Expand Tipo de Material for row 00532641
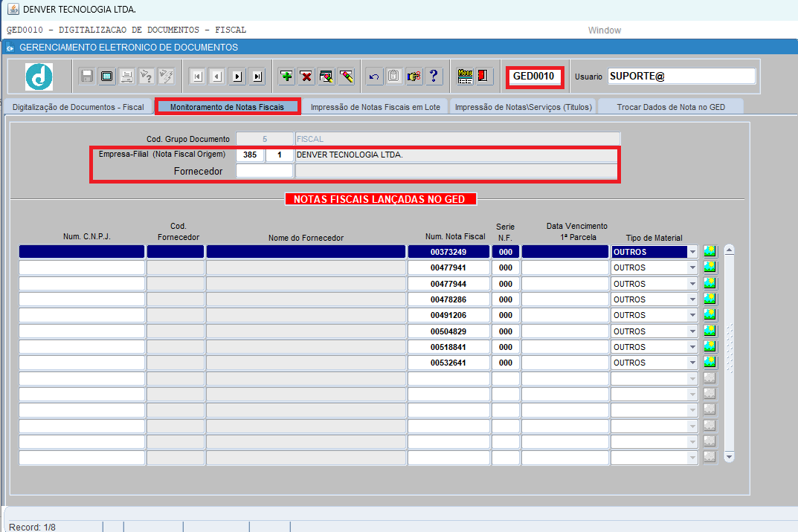 (692, 363)
